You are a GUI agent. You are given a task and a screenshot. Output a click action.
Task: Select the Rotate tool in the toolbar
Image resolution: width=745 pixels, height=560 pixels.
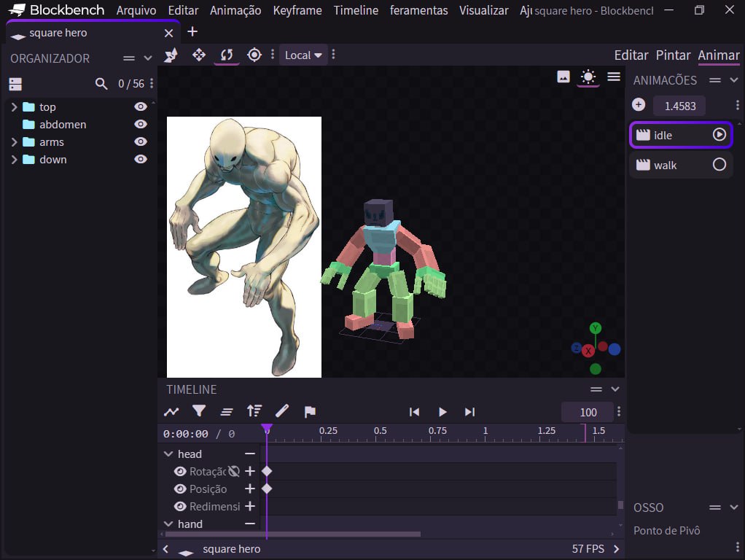(x=227, y=55)
